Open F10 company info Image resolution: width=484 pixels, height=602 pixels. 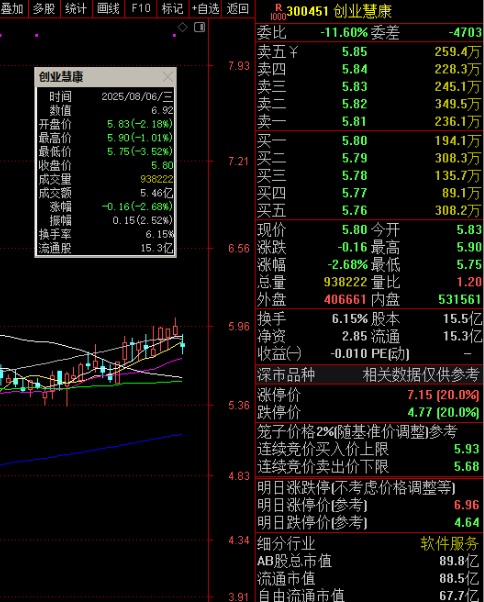(x=140, y=8)
